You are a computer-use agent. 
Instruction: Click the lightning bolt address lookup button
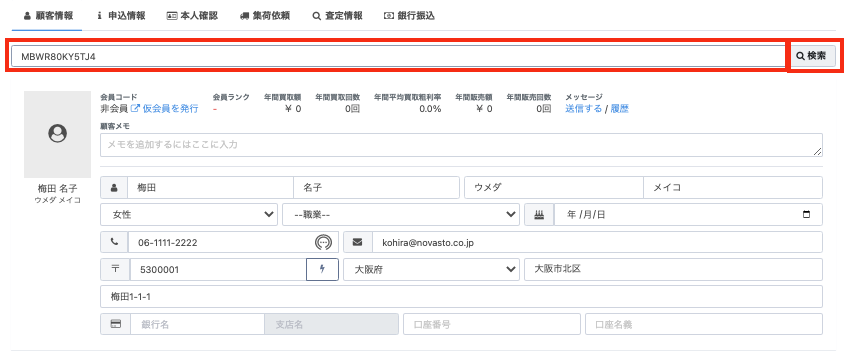coord(323,269)
